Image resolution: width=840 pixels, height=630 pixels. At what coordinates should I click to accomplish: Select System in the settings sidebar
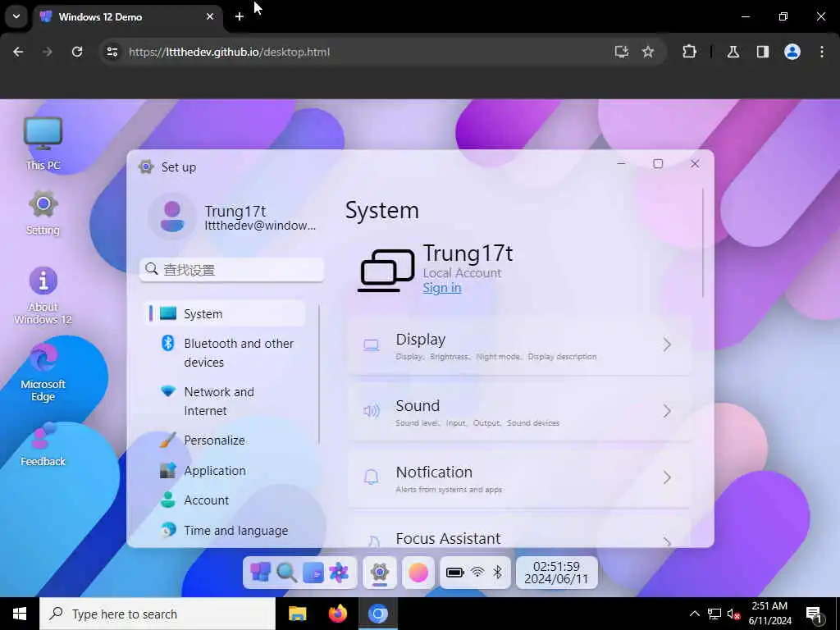click(x=225, y=314)
